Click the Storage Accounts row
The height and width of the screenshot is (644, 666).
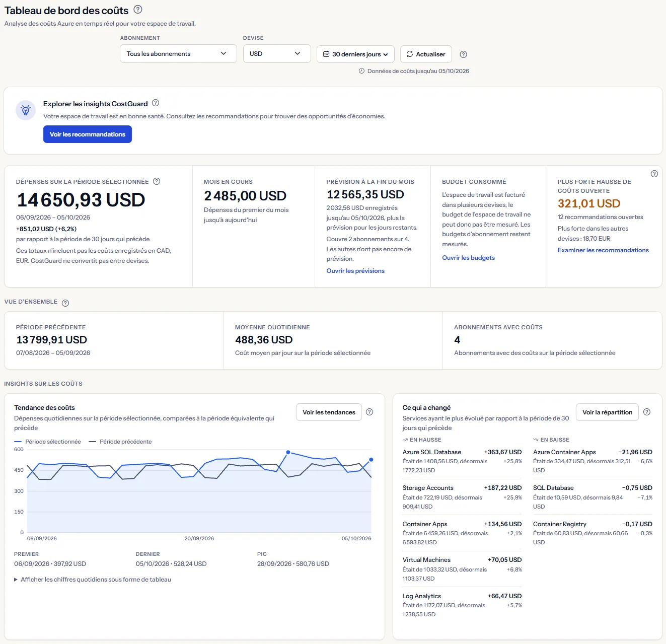(x=462, y=497)
